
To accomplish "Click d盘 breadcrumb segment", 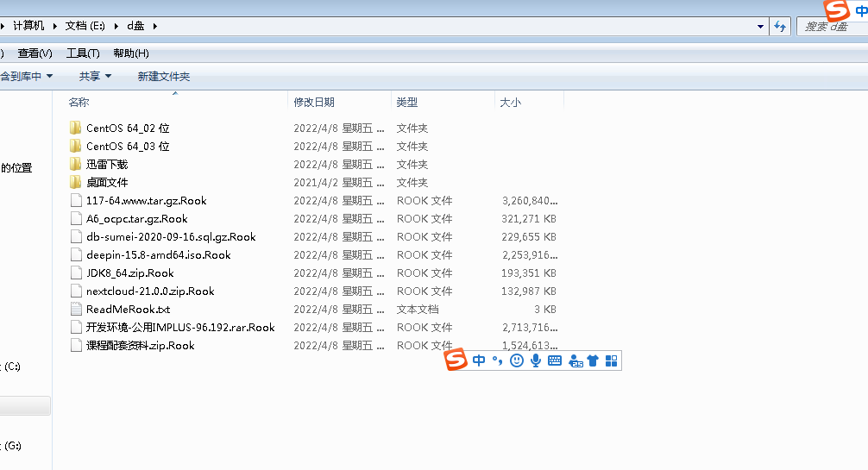I will [135, 26].
